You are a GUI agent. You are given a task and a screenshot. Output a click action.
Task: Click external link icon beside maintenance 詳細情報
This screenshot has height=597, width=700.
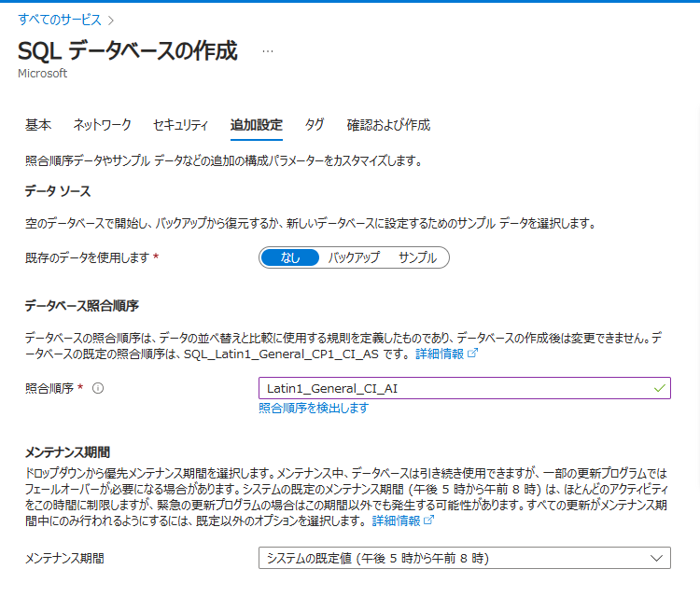(428, 520)
